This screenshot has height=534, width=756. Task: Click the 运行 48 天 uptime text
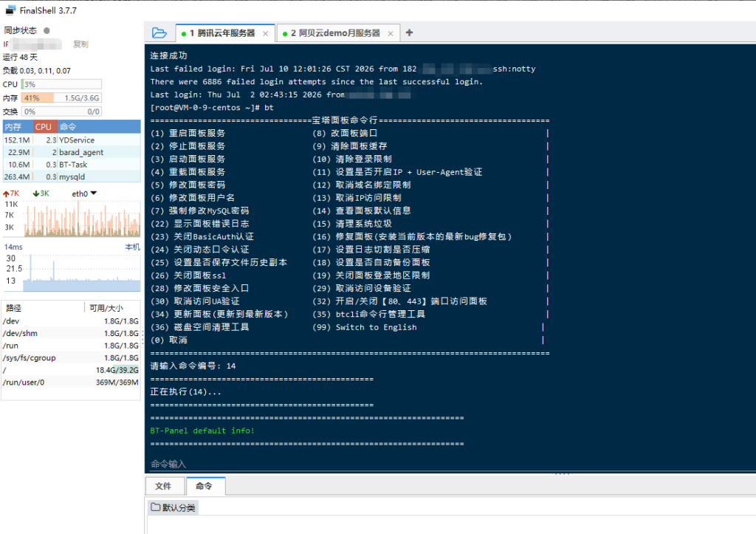[20, 58]
